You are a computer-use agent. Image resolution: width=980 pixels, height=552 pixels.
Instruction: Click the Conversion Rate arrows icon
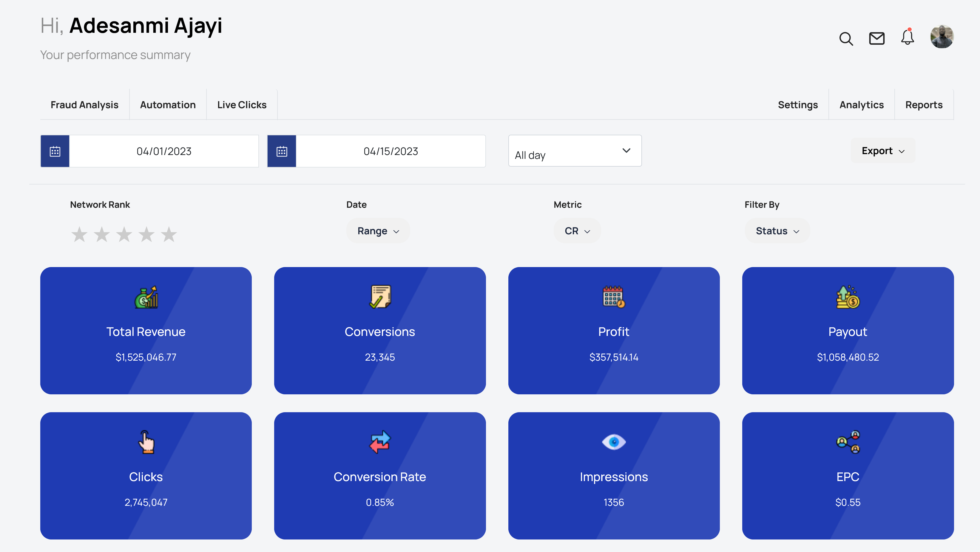click(x=379, y=442)
